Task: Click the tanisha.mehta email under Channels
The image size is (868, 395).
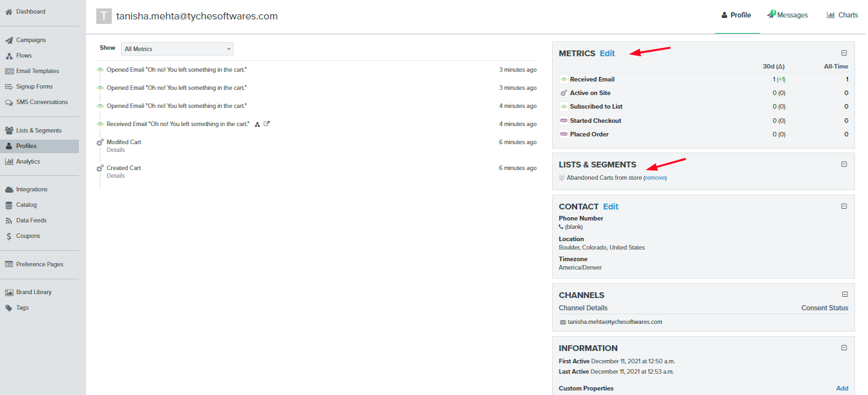Action: [x=615, y=322]
